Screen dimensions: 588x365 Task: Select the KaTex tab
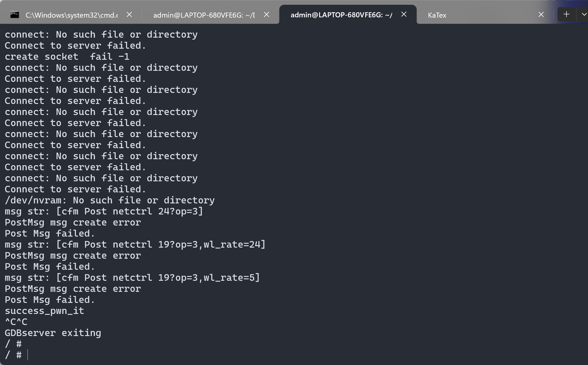[x=437, y=15]
